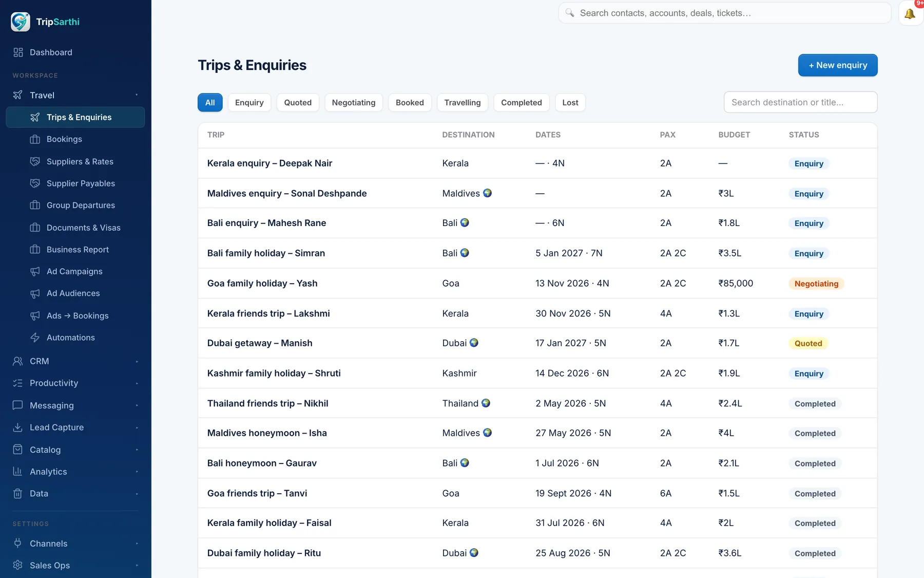The height and width of the screenshot is (578, 924).
Task: Click the Trips & Enquiries plane icon
Action: coord(35,117)
